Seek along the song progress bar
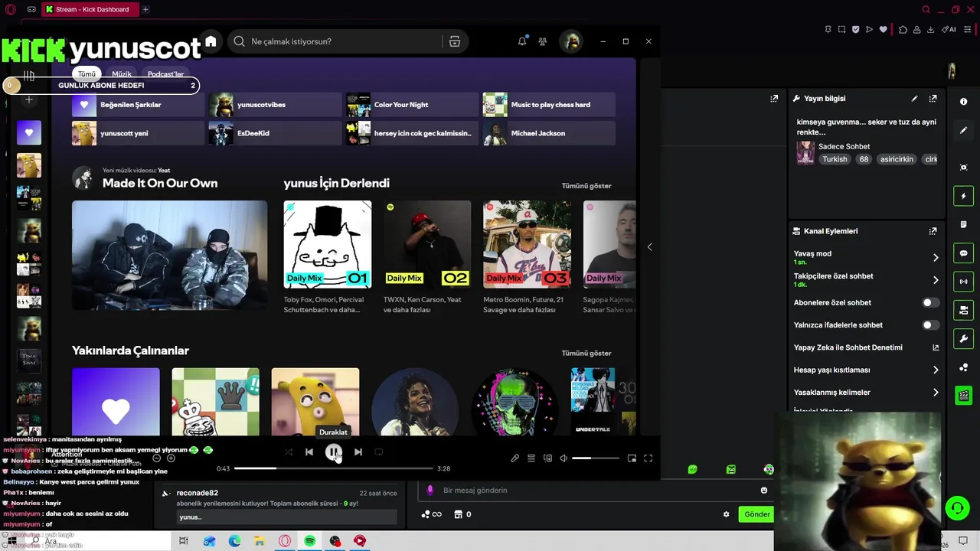Image resolution: width=980 pixels, height=551 pixels. (333, 468)
